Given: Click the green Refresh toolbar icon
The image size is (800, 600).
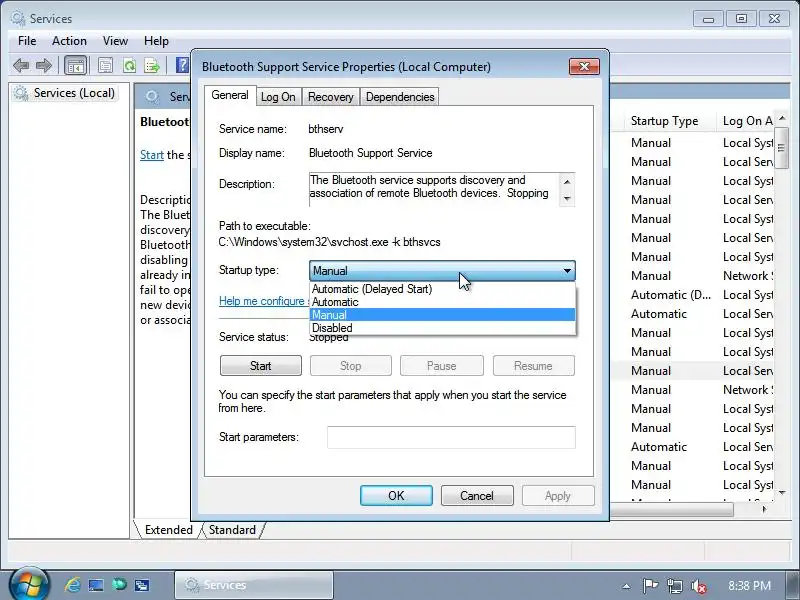Looking at the screenshot, I should 130,65.
